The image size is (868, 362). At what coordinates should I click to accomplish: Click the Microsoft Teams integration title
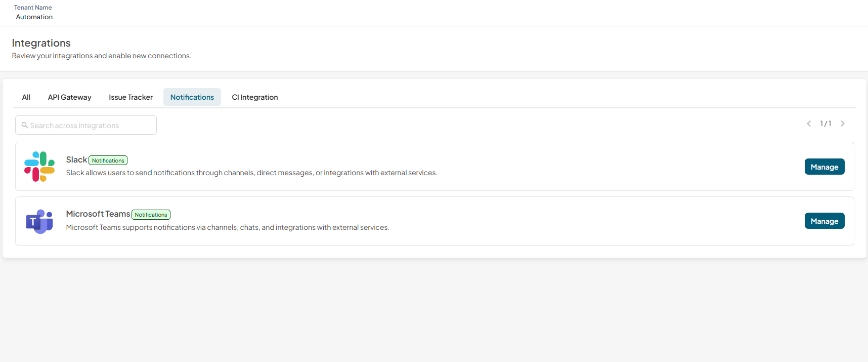pyautogui.click(x=98, y=214)
